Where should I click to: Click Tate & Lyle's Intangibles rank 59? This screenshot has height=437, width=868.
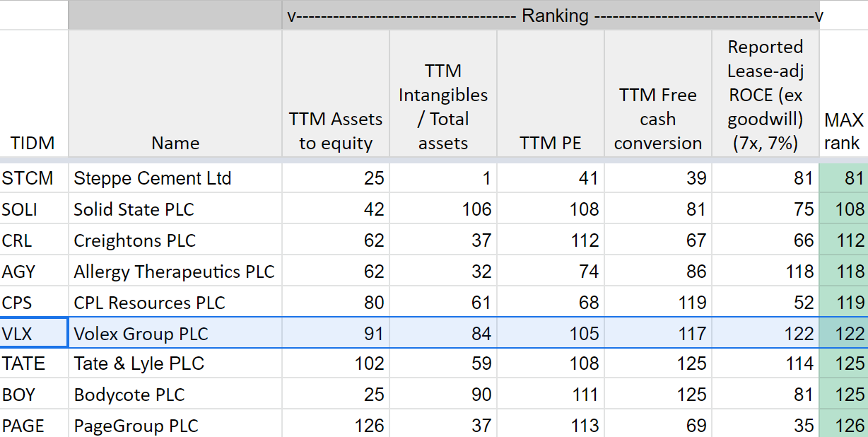click(443, 364)
